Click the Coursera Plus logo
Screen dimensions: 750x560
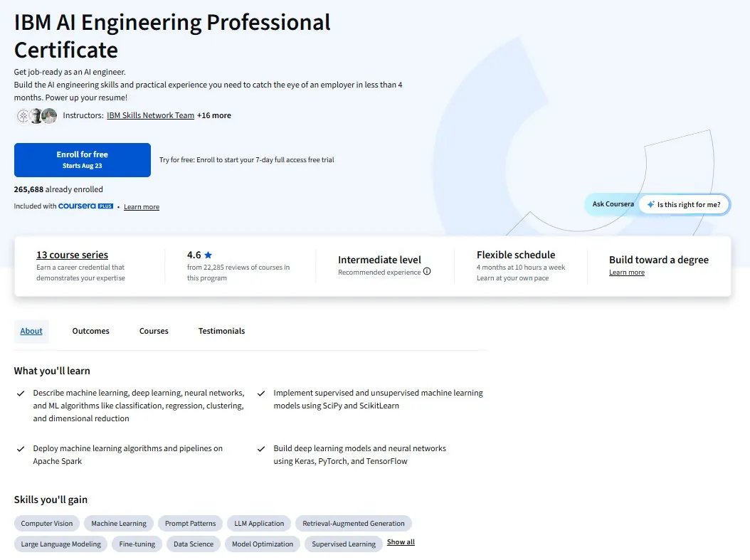click(x=85, y=206)
